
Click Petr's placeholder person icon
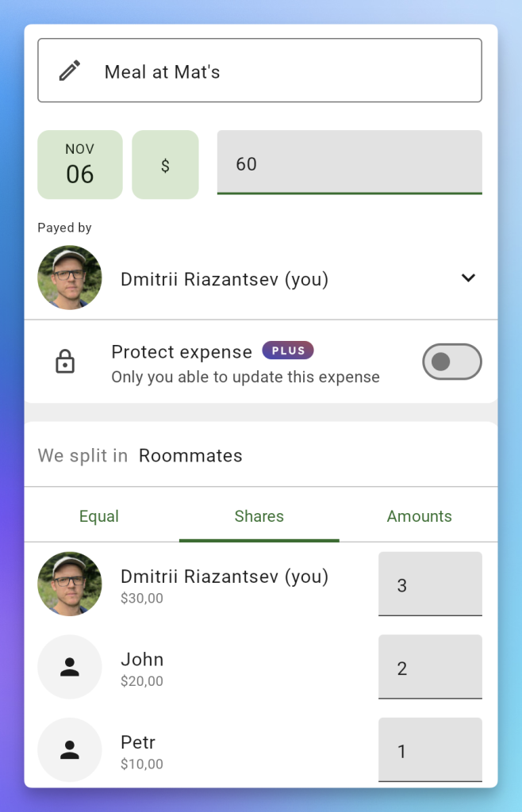(70, 750)
